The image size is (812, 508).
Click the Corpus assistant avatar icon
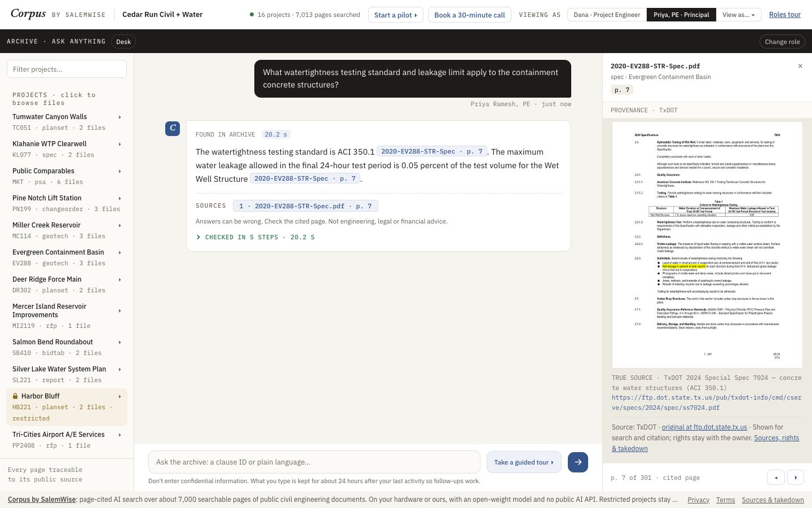[173, 128]
